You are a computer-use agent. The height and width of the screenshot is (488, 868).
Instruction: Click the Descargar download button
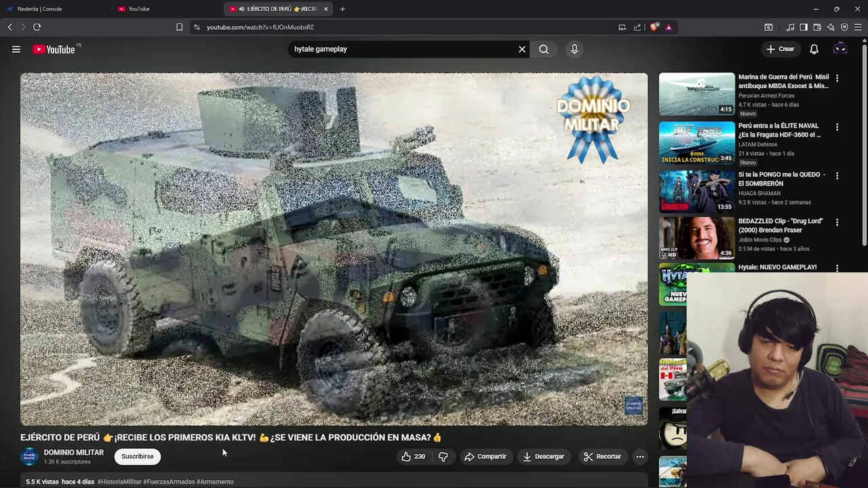coord(544,457)
